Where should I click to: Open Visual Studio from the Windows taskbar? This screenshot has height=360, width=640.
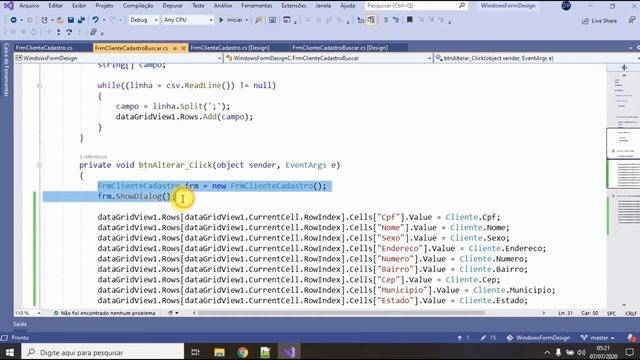(289, 352)
